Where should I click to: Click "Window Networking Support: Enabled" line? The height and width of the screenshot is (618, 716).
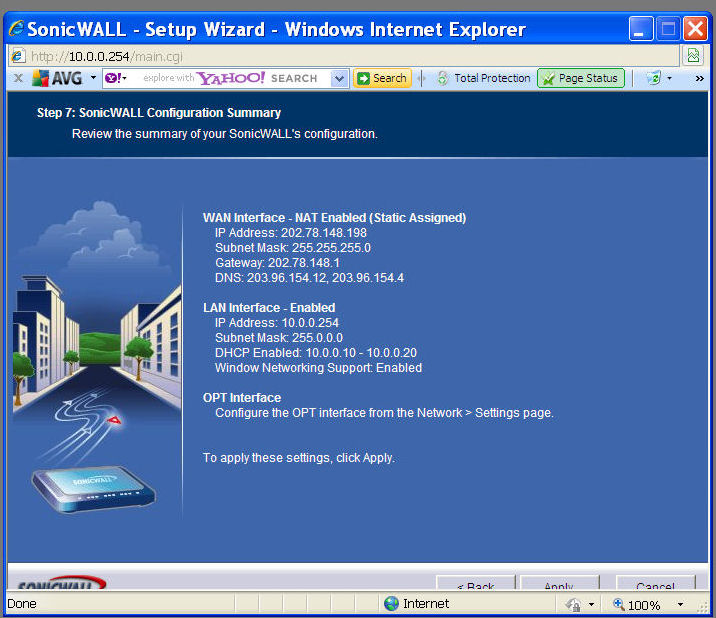[x=318, y=368]
